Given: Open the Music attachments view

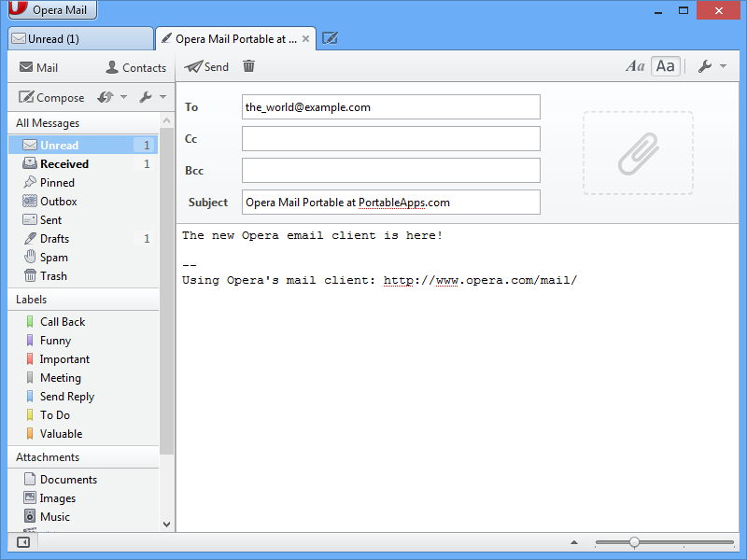Looking at the screenshot, I should [83, 517].
